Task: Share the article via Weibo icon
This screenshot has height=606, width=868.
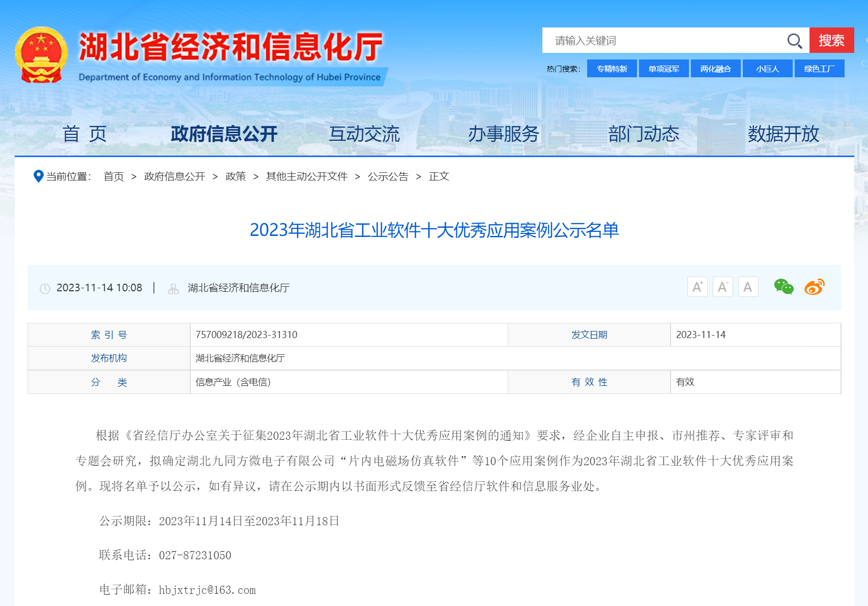Action: click(814, 287)
